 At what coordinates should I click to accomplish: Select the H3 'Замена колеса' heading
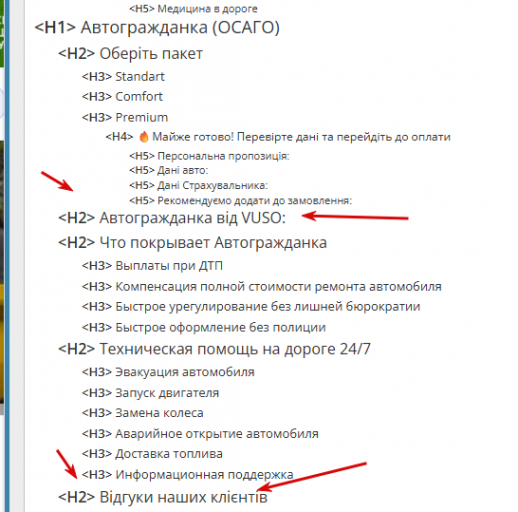(142, 413)
